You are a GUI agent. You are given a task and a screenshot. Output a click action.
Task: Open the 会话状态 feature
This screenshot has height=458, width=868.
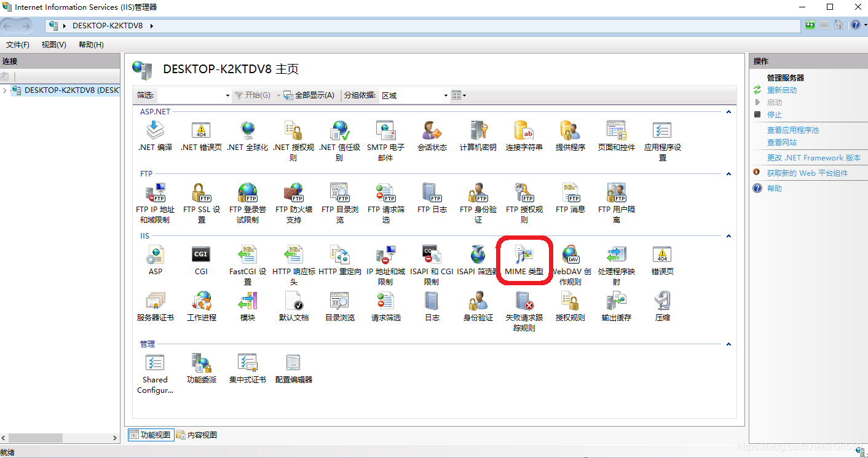(x=432, y=136)
